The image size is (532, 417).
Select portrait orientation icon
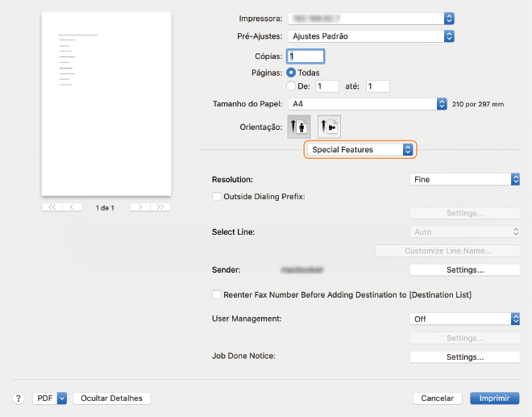coord(298,127)
